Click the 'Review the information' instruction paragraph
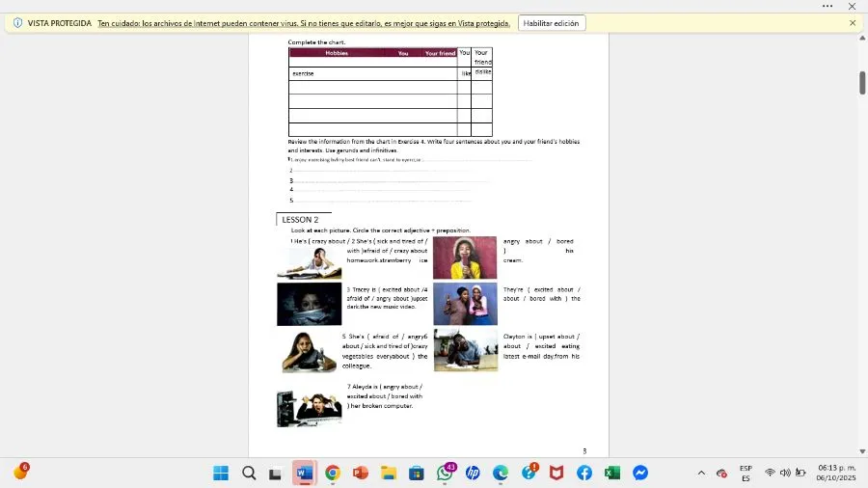This screenshot has height=488, width=868. 433,146
